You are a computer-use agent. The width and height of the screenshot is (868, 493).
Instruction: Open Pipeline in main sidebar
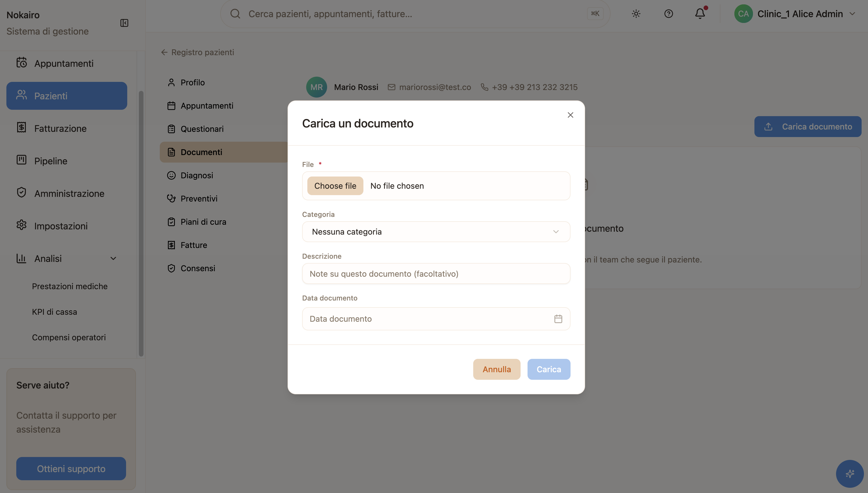pyautogui.click(x=67, y=161)
